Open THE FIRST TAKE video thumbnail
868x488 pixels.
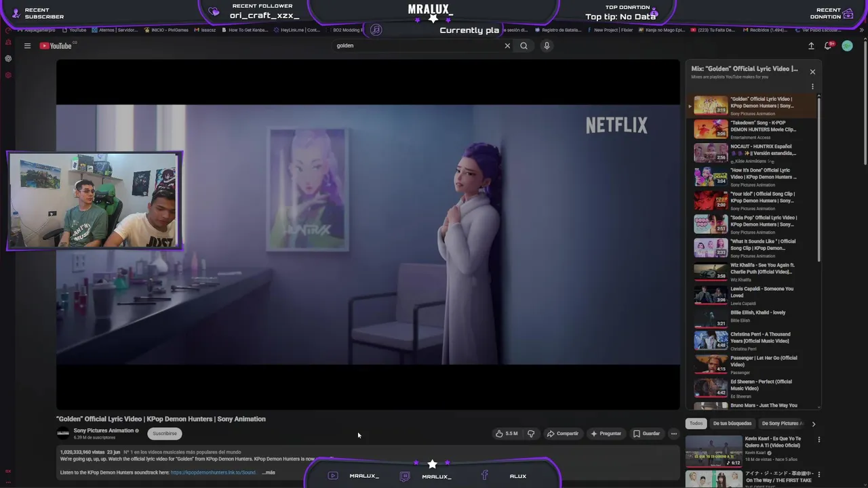tap(713, 479)
